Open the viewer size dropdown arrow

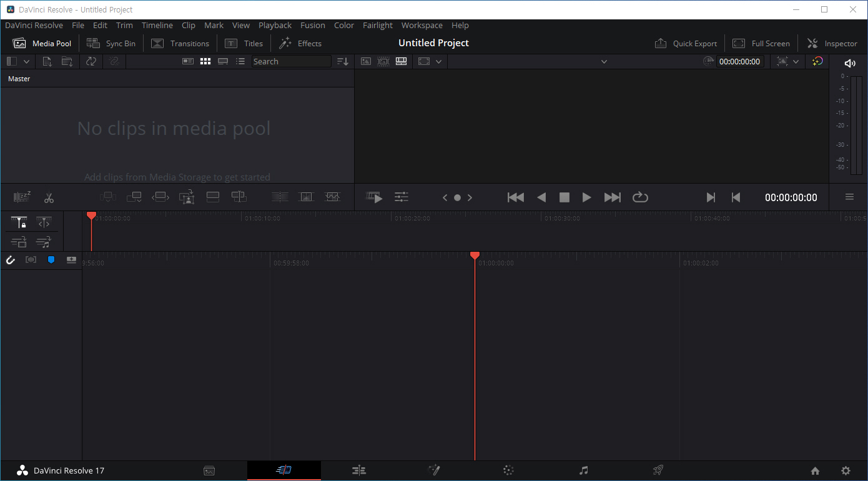pyautogui.click(x=438, y=61)
